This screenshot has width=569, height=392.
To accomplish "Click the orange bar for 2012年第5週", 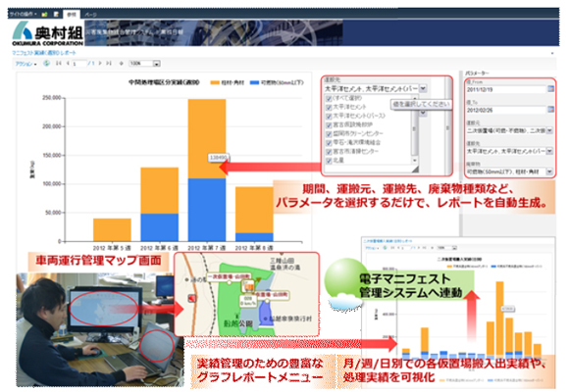I will (112, 230).
